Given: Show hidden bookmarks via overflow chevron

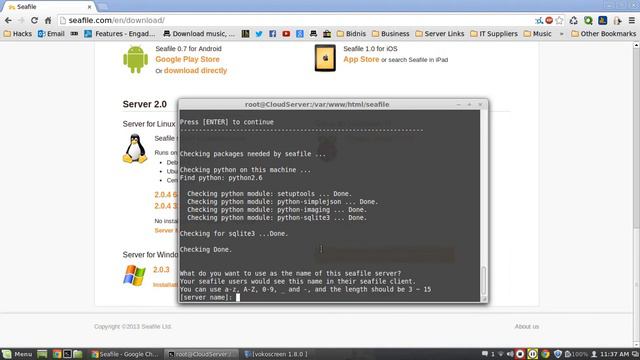Looking at the screenshot, I should (562, 34).
